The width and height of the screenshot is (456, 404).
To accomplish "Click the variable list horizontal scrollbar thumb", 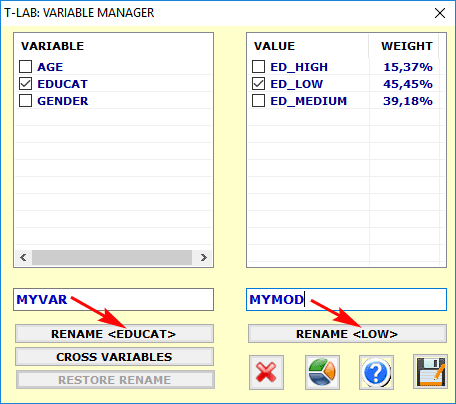I will 112,257.
